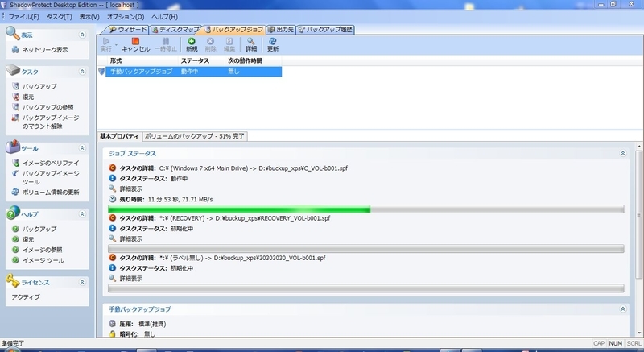644x352 pixels.
Task: Click the 30303030_VOL task detail disc icon
Action: [x=112, y=258]
